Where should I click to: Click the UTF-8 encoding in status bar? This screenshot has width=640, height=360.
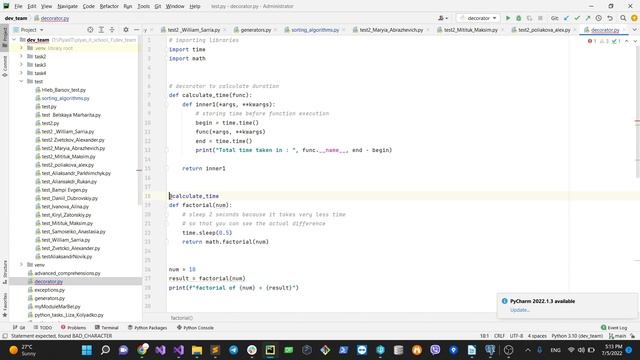516,336
